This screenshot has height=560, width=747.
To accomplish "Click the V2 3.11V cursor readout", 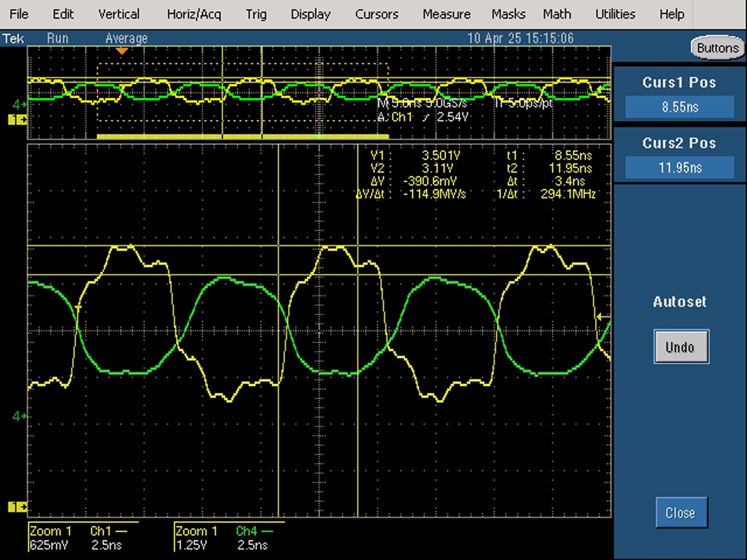I will pos(412,168).
